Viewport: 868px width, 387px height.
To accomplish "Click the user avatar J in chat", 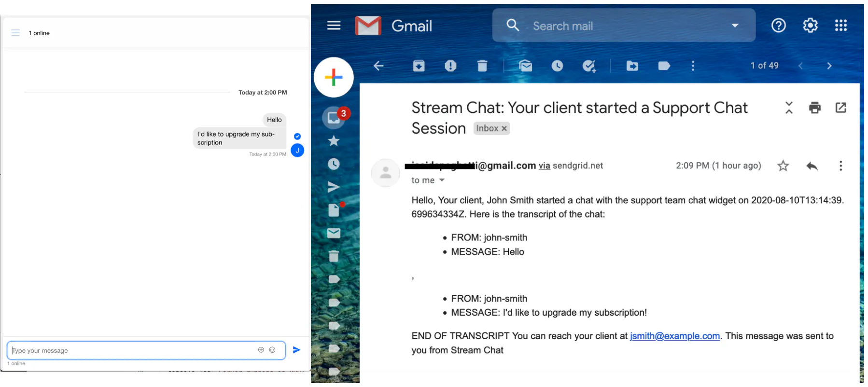I will [x=297, y=150].
